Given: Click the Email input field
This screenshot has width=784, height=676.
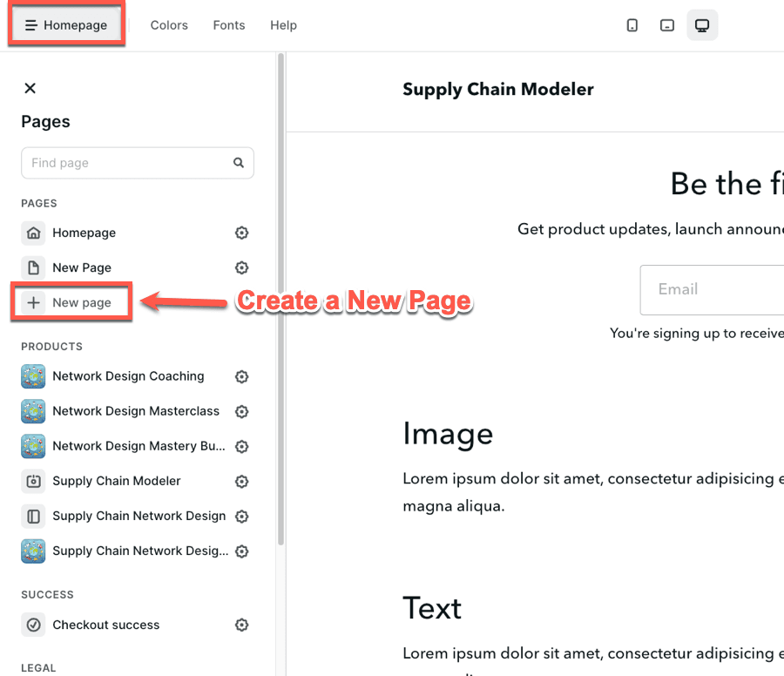Looking at the screenshot, I should pos(712,290).
